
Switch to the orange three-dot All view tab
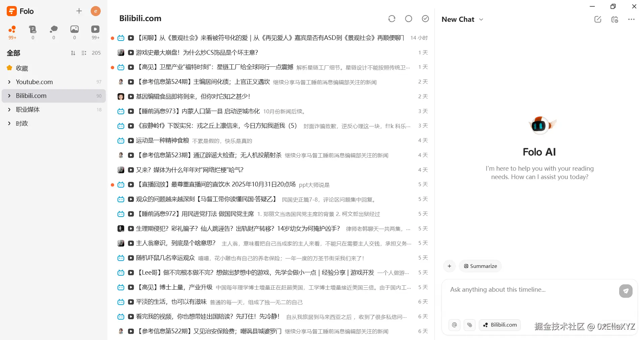12,33
